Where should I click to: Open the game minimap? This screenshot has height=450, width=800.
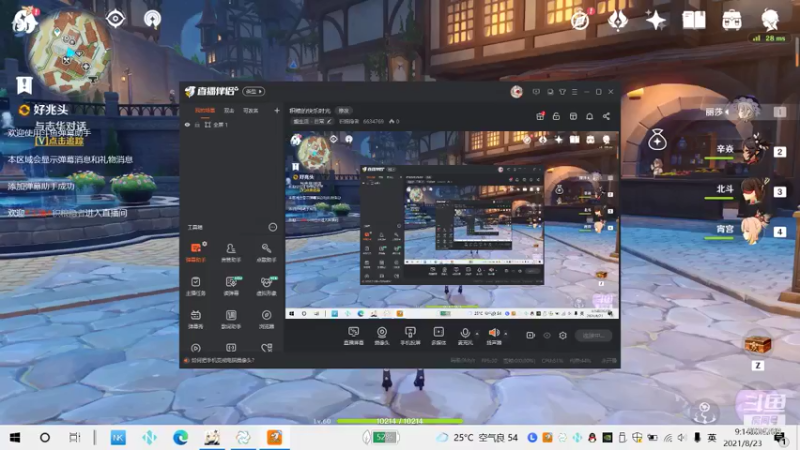coord(69,52)
